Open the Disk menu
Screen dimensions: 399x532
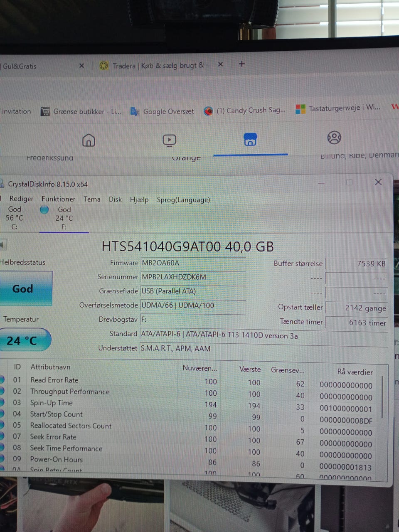coord(115,199)
